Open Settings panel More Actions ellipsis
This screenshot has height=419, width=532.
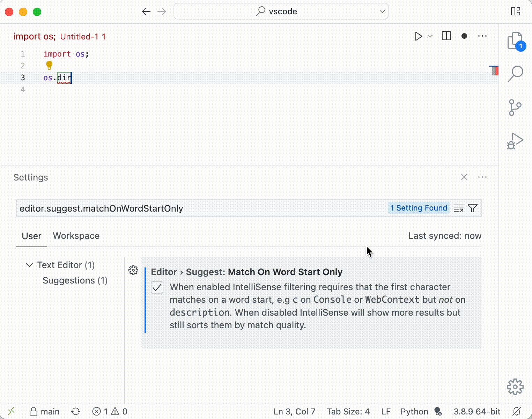click(482, 177)
